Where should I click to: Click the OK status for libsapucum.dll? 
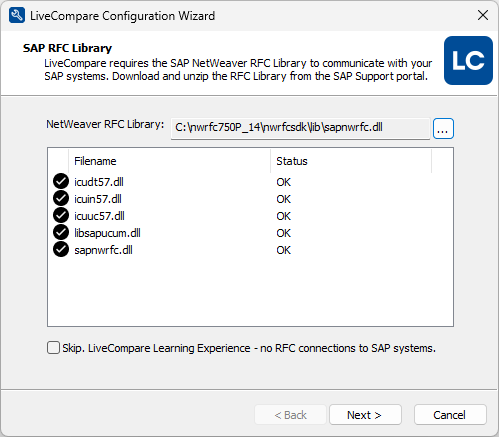[283, 233]
